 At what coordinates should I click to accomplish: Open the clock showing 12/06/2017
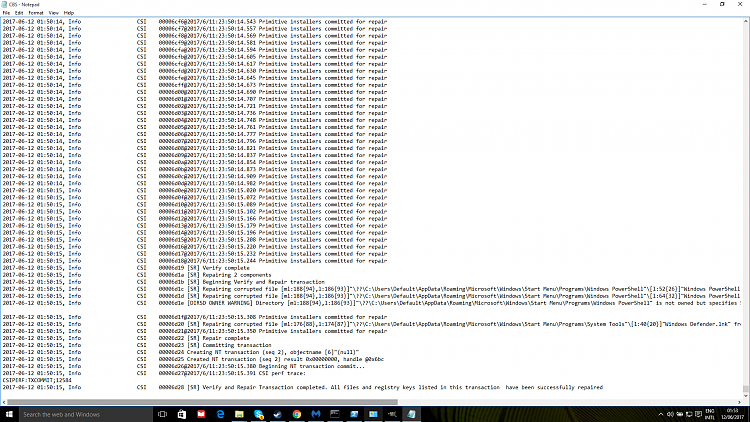(732, 414)
